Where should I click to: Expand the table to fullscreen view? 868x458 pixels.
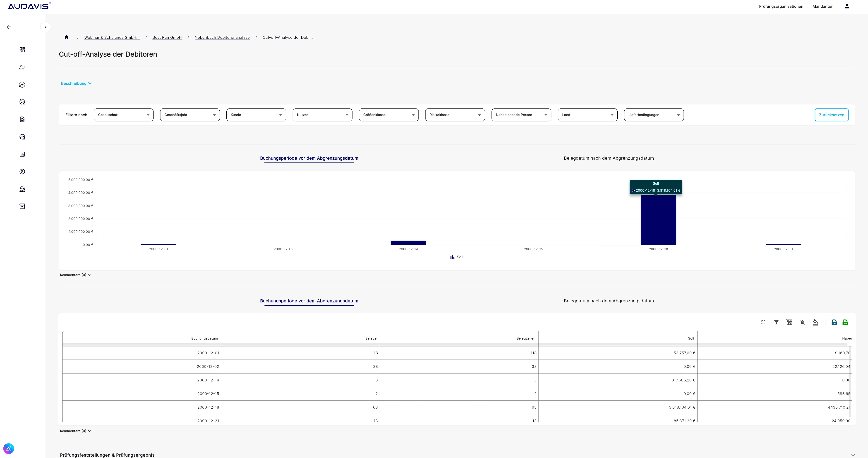(x=763, y=322)
